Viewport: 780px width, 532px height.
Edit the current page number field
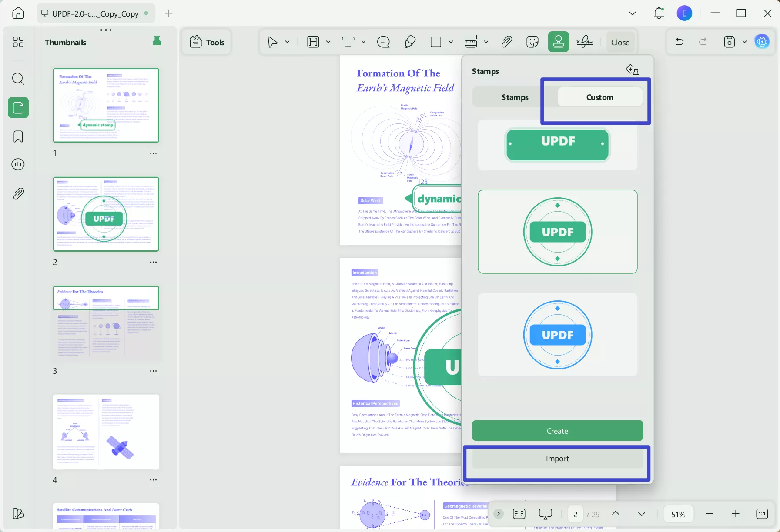pyautogui.click(x=575, y=514)
